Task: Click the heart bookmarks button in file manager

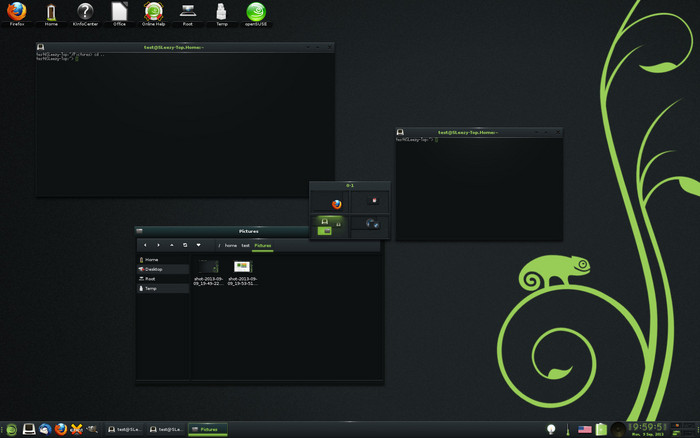Action: click(198, 245)
